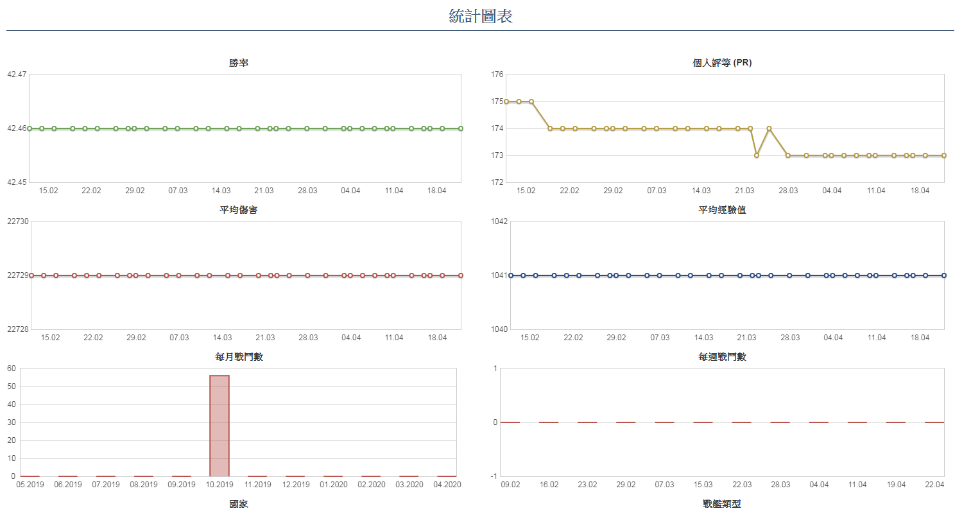
Task: Click the 09.02 marker in weekly battles chart
Action: coord(510,422)
